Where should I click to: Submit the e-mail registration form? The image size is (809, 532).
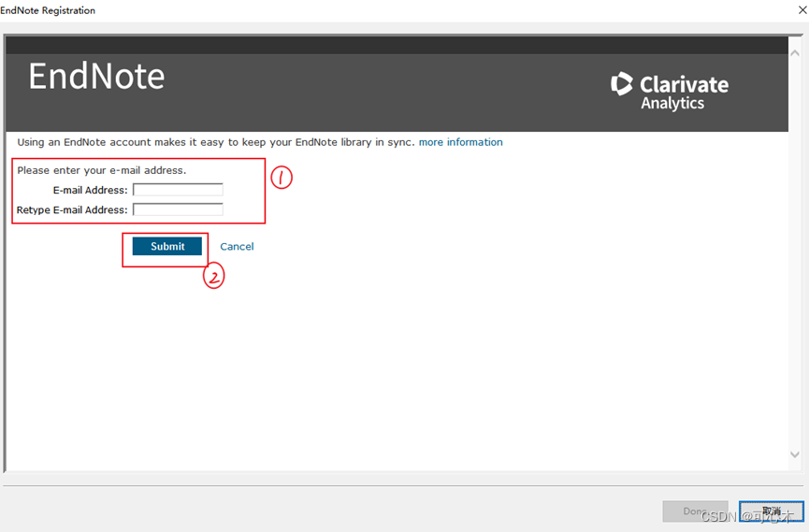(x=167, y=247)
